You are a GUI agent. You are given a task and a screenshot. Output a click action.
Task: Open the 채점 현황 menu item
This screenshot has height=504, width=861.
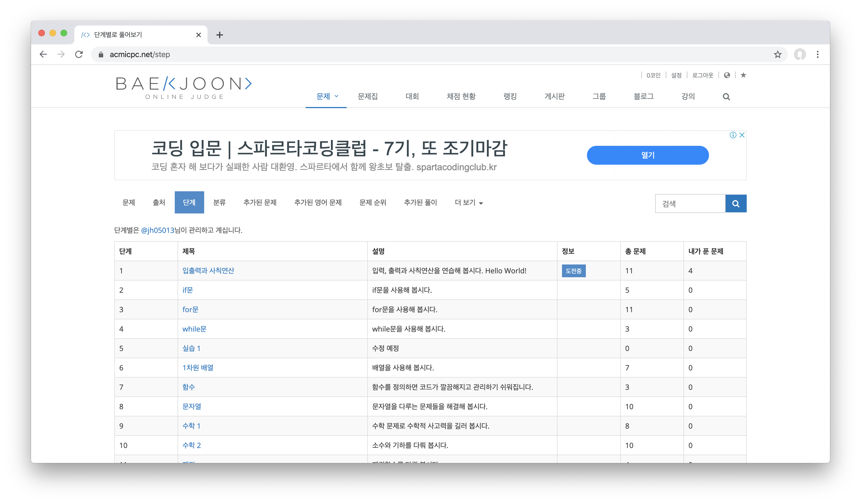pos(461,97)
